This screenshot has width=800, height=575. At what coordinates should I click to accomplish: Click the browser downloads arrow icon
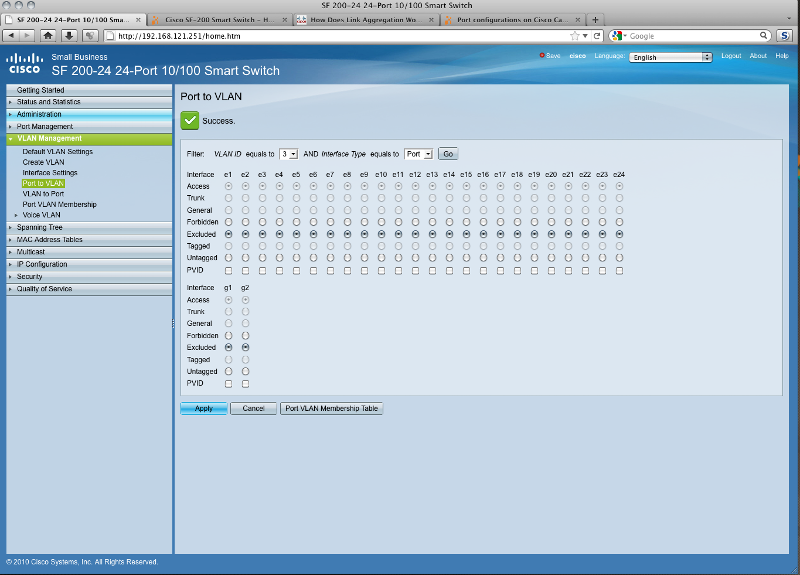click(x=69, y=36)
